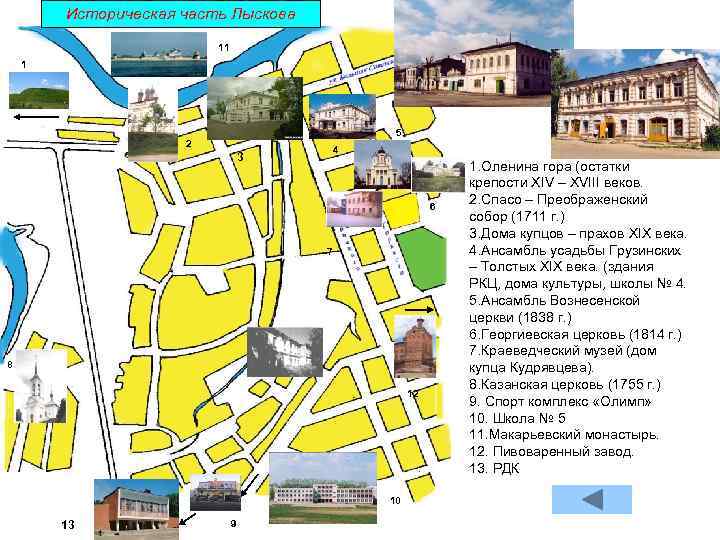Select legend line '4.Ансамбль усадьбы Грузинских'
720x540 pixels.
pos(577,267)
